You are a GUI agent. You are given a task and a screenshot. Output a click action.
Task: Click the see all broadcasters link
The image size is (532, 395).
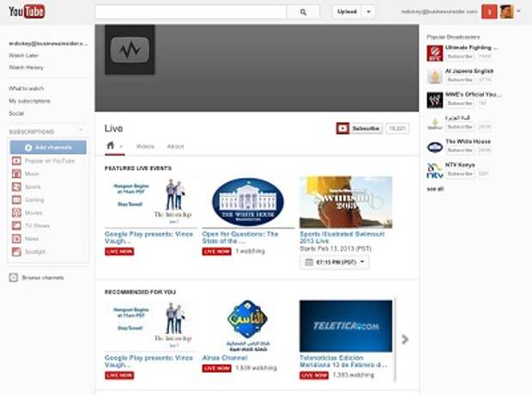pos(435,189)
